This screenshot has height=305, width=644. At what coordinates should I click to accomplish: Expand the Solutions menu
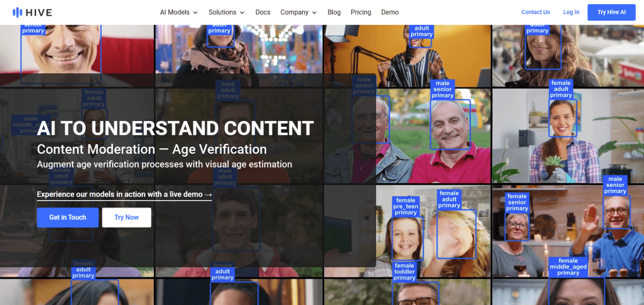(x=226, y=12)
